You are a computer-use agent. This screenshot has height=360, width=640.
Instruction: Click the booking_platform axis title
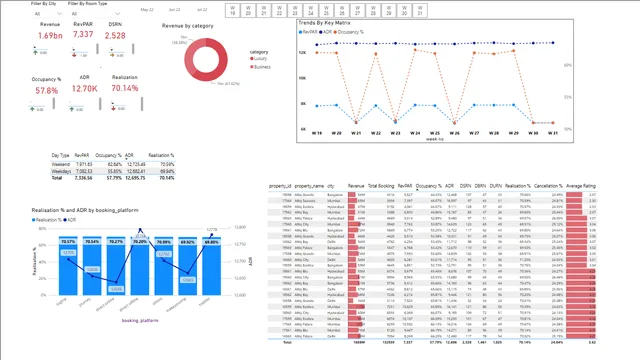tap(140, 321)
